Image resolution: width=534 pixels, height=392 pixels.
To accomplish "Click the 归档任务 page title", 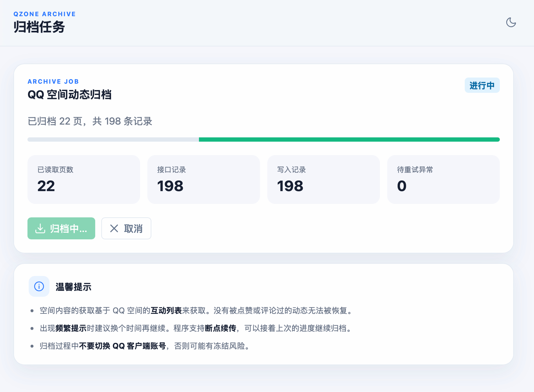I will point(39,27).
